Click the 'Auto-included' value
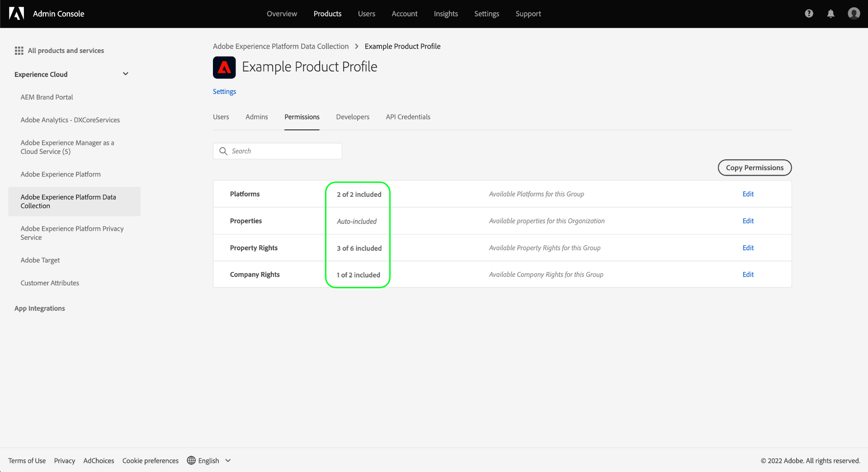 [357, 221]
